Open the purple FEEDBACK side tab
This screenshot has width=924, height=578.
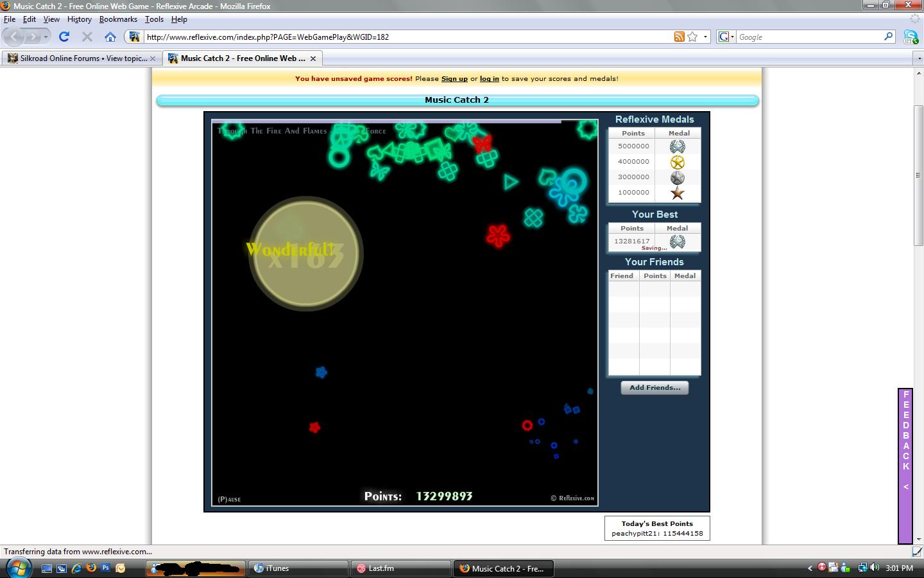pos(905,466)
